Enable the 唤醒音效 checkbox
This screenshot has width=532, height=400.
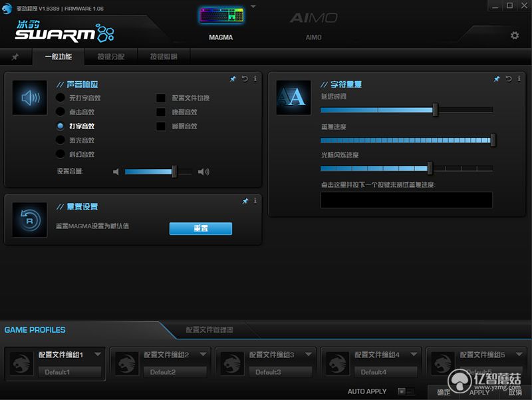click(x=161, y=112)
